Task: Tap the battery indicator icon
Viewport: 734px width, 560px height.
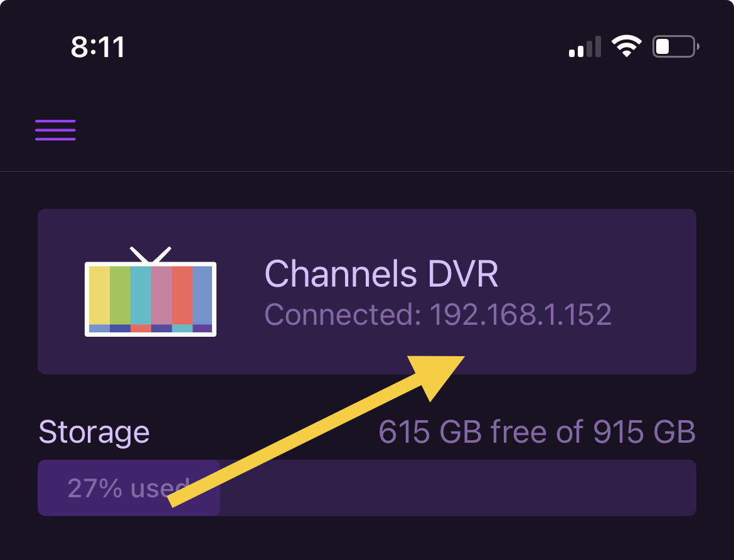Action: (676, 47)
